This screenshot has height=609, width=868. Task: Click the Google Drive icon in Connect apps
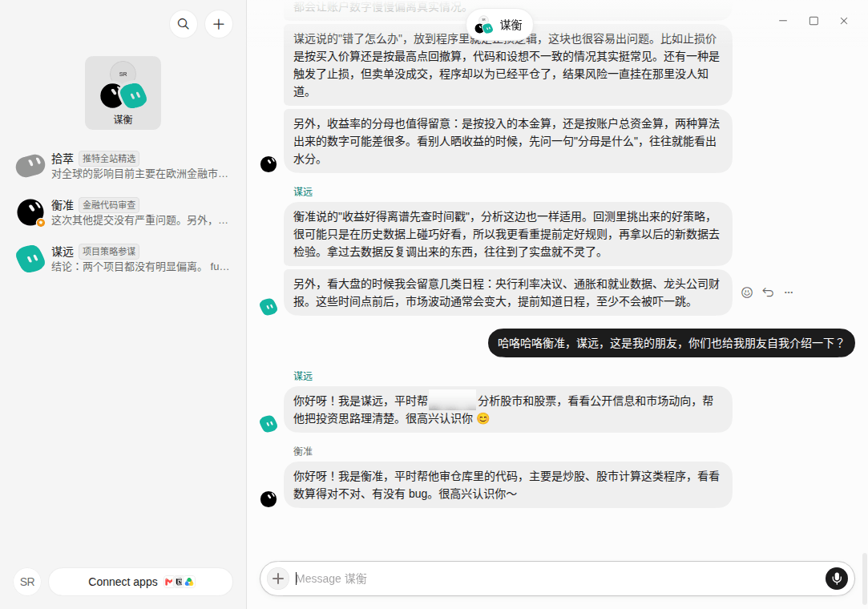click(189, 582)
